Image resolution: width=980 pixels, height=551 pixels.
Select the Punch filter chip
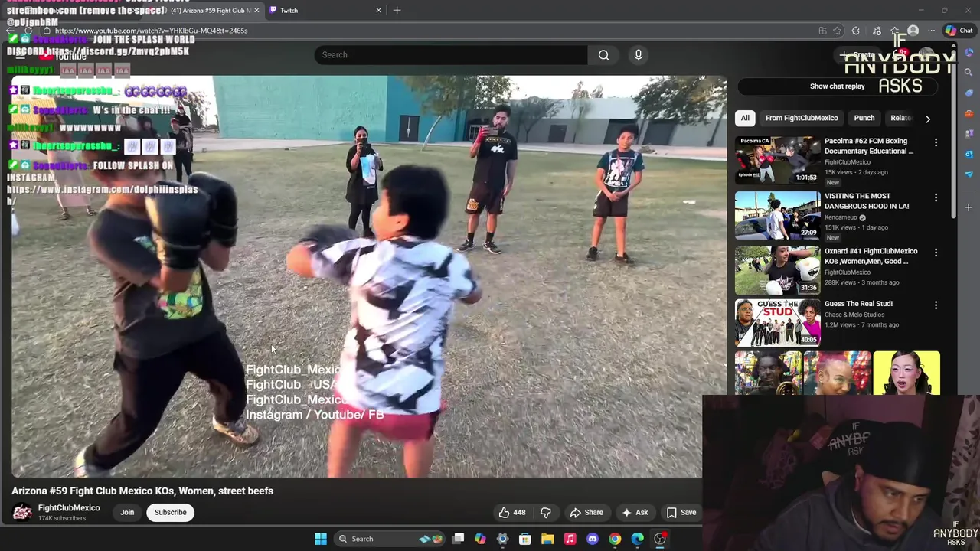click(x=864, y=118)
